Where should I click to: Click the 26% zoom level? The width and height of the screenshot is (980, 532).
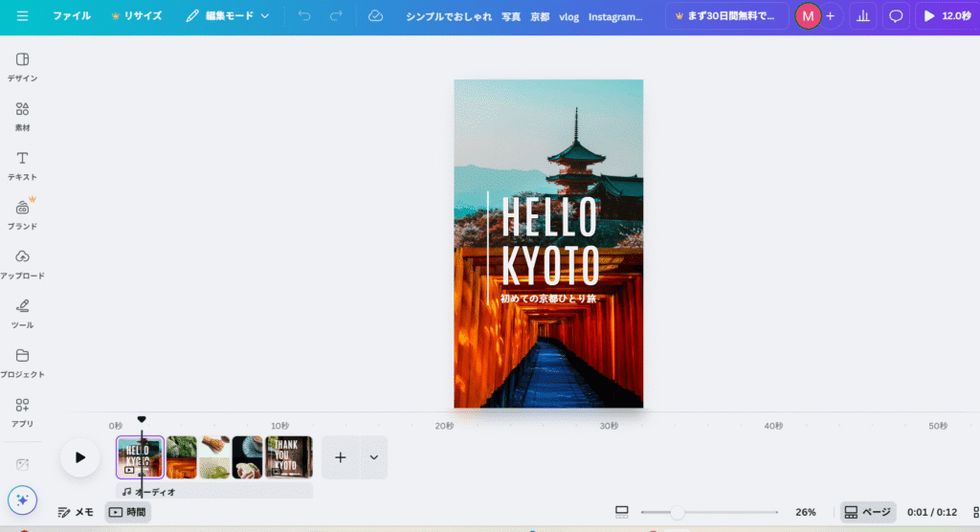tap(806, 512)
